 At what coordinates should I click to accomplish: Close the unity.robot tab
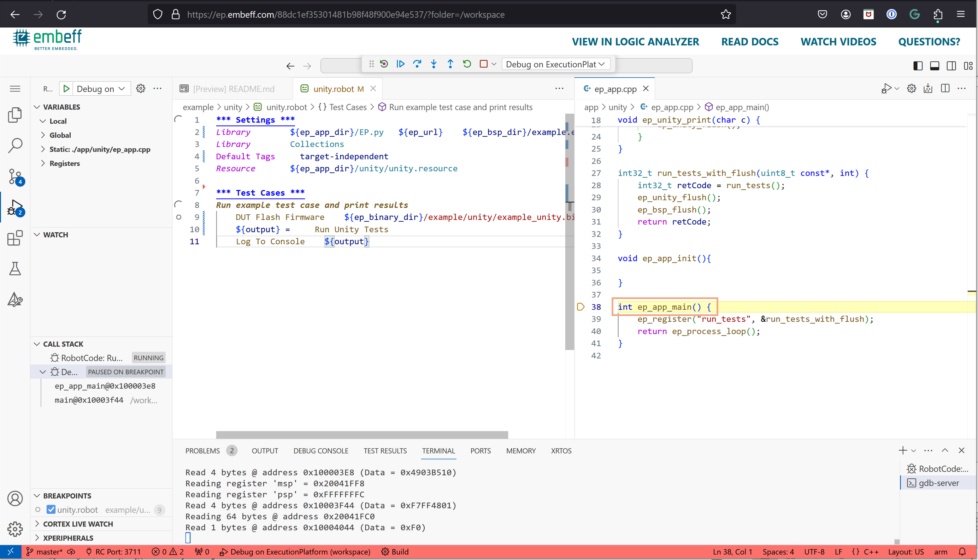[x=373, y=89]
